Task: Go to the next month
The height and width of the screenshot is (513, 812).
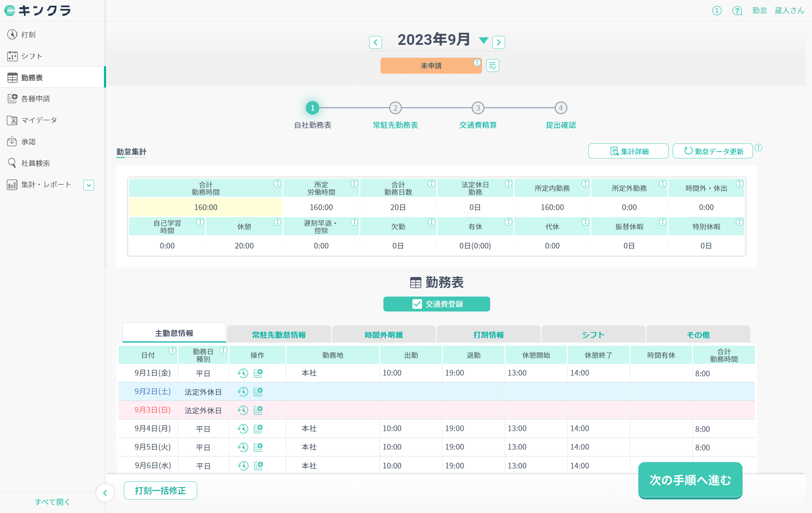Action: (x=499, y=42)
